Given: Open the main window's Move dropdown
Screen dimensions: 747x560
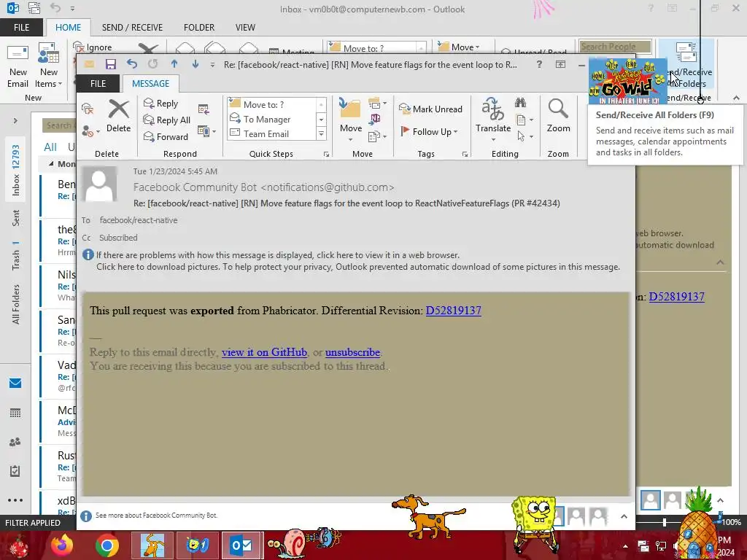Looking at the screenshot, I should click(x=458, y=47).
